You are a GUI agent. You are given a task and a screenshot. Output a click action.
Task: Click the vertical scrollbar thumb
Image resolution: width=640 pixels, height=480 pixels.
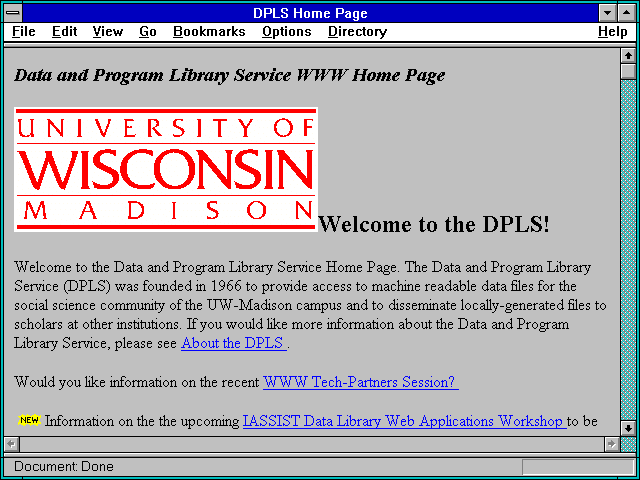pyautogui.click(x=628, y=71)
